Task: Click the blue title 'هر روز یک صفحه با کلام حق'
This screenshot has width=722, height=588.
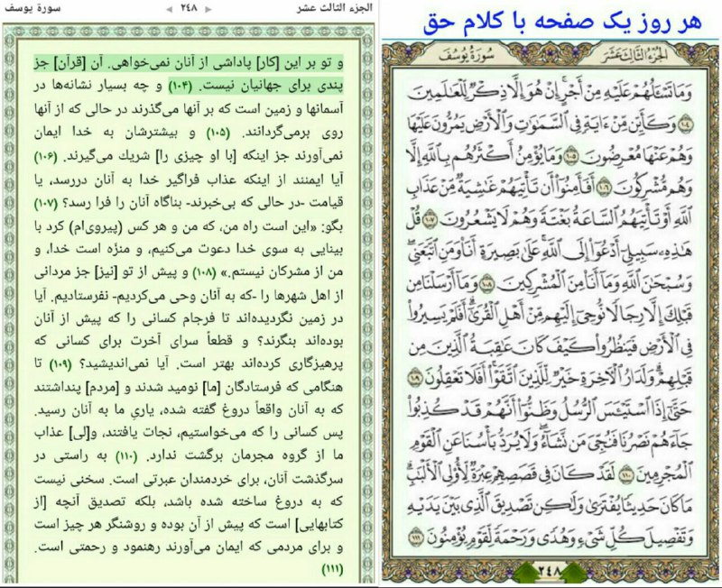Action: (x=562, y=22)
